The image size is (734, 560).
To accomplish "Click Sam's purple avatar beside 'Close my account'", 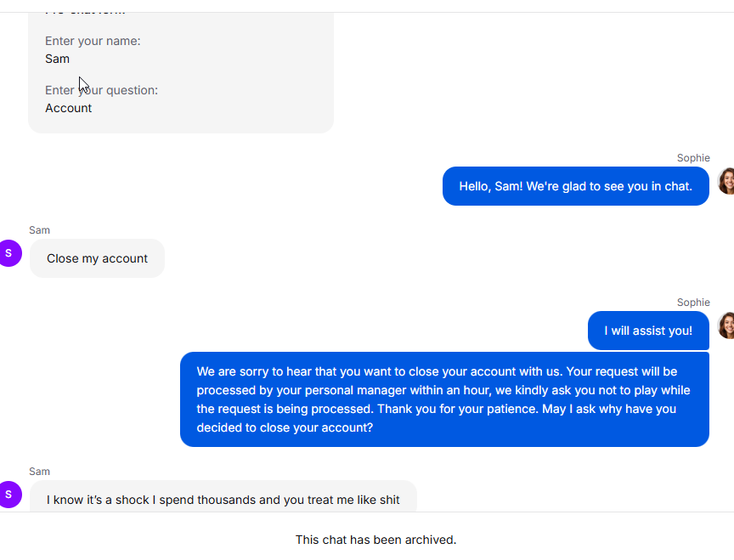I will coord(9,252).
